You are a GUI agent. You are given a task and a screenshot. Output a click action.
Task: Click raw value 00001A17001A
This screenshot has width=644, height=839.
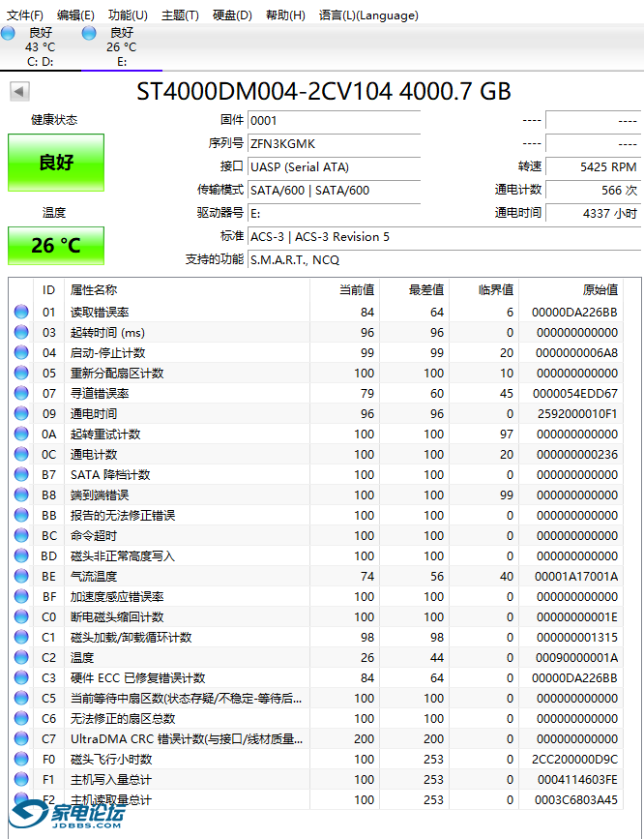click(x=576, y=577)
